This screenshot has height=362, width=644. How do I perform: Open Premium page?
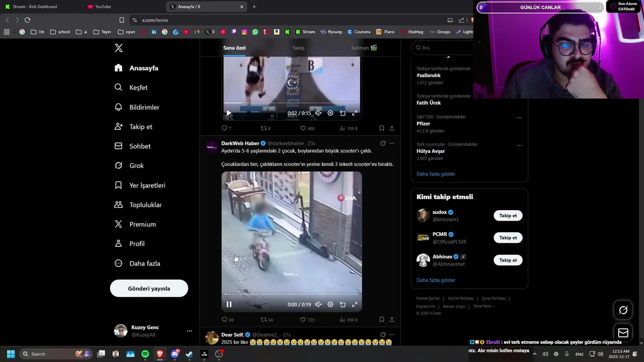[135, 224]
